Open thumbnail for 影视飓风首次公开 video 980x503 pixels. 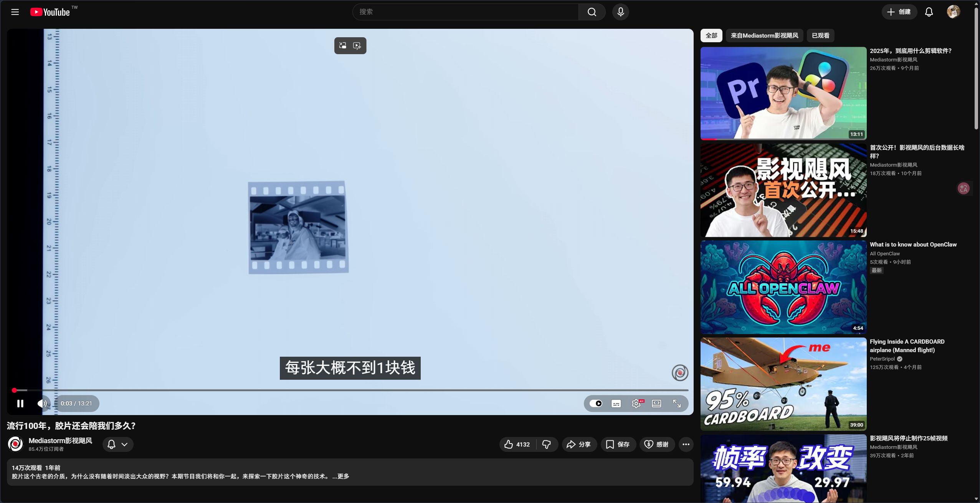[x=783, y=190]
